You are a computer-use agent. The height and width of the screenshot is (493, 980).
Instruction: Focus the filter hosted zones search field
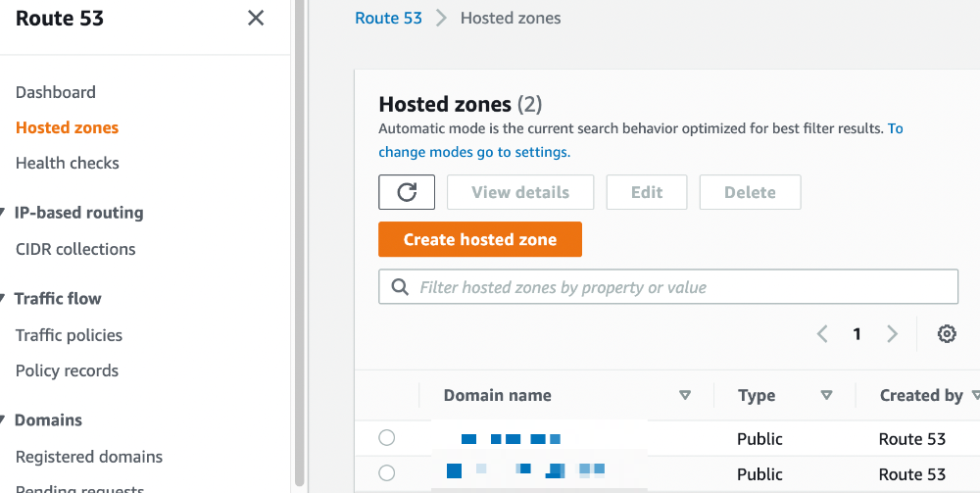coord(668,287)
